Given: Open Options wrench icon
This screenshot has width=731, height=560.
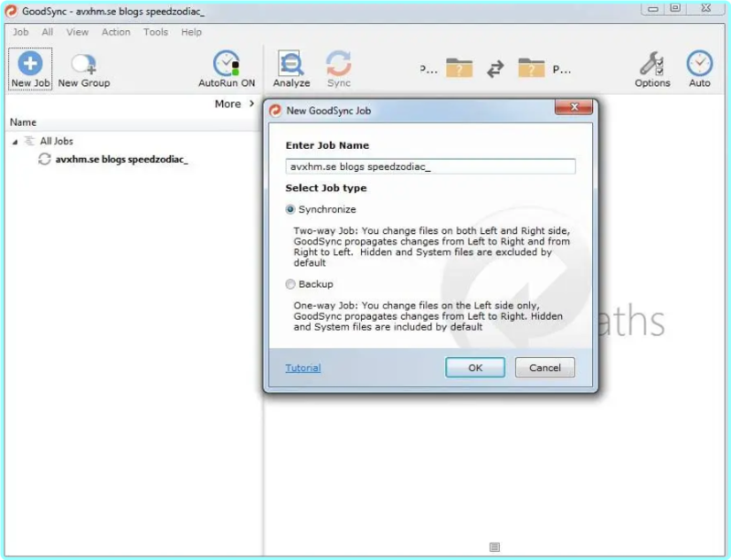Looking at the screenshot, I should (652, 63).
